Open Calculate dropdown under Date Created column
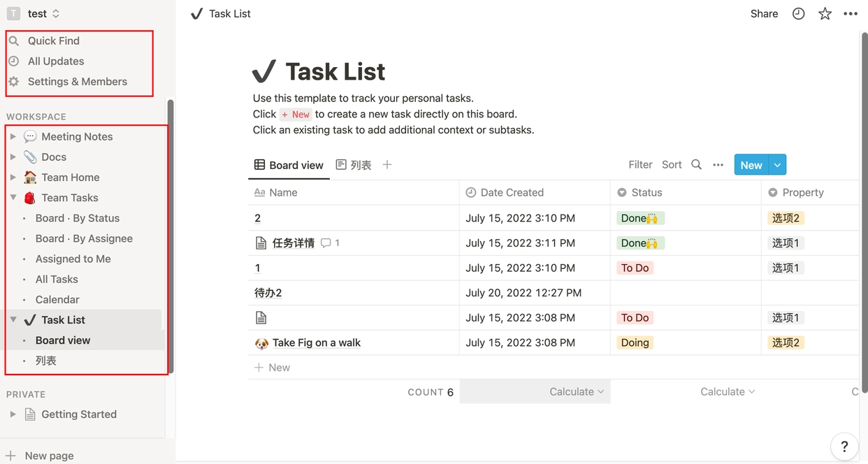Image resolution: width=868 pixels, height=464 pixels. coord(576,392)
